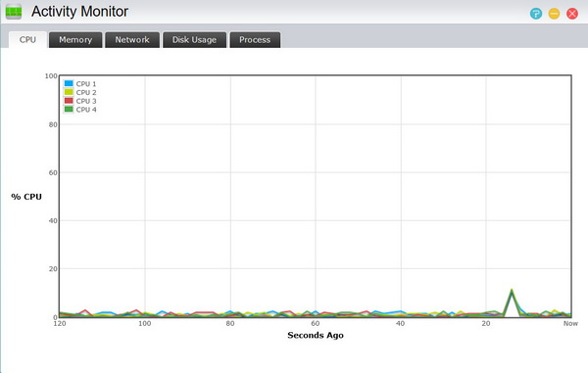This screenshot has width=588, height=373.
Task: Minimize window with the yellow button
Action: (554, 14)
